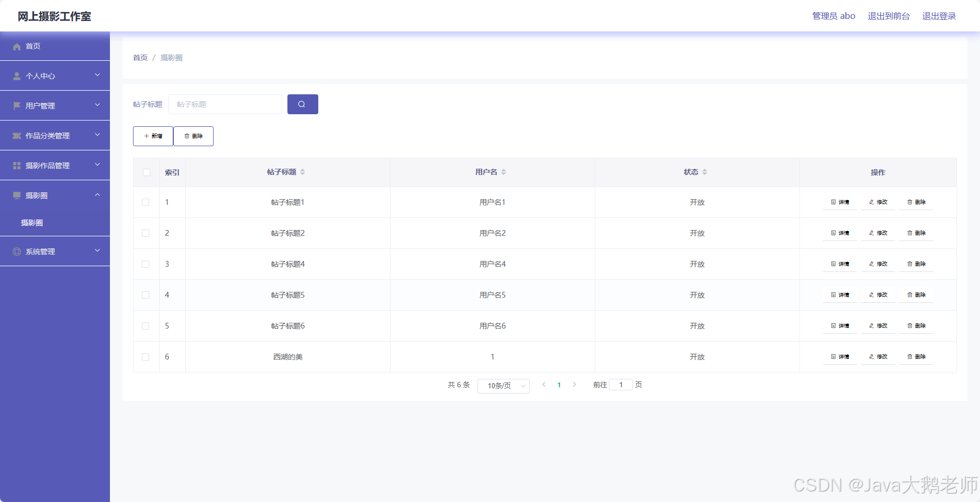980x502 pixels.
Task: Delete row 帖子标题6
Action: tap(916, 326)
